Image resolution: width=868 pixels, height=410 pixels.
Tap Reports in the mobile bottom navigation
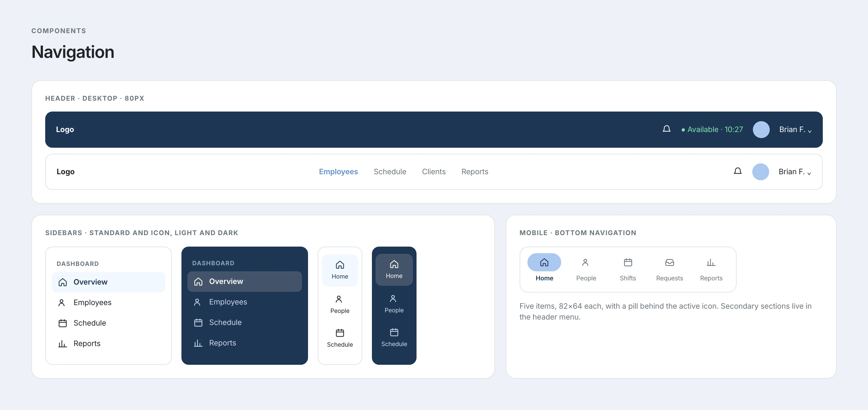pyautogui.click(x=711, y=269)
